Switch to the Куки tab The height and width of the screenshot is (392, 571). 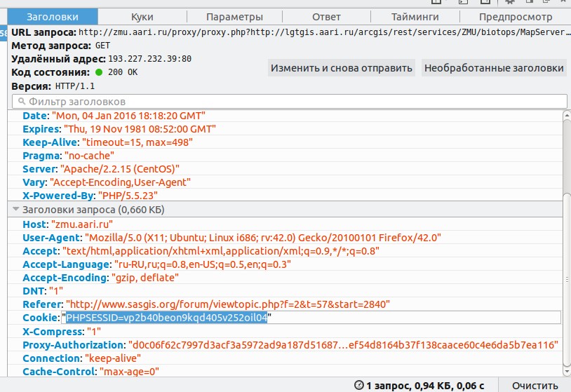click(x=142, y=17)
